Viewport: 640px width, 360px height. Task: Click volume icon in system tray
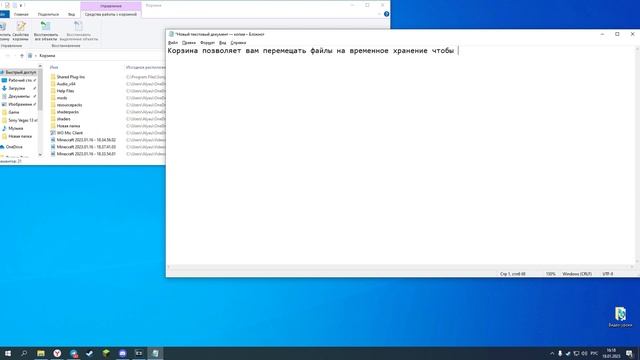coord(584,353)
